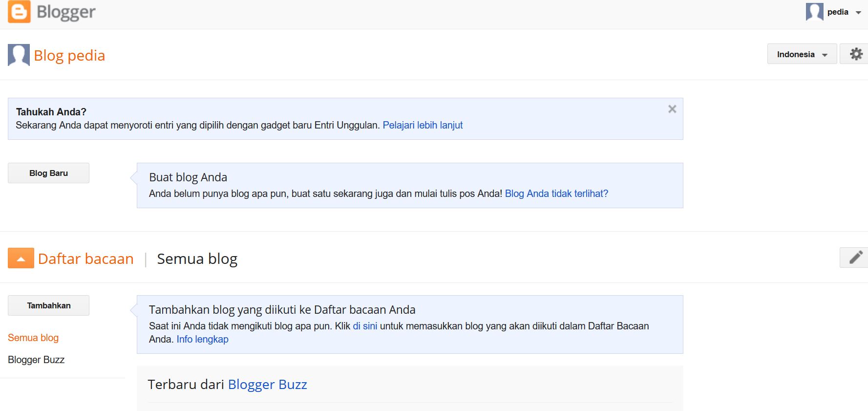Image resolution: width=868 pixels, height=411 pixels.
Task: Click the 'di sini' link
Action: click(x=365, y=326)
